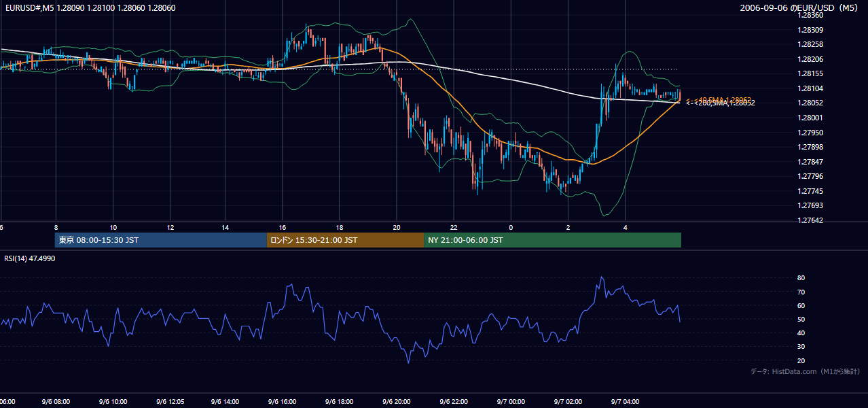Click hour mark 22 under the price chart
The height and width of the screenshot is (408, 868).
(x=454, y=228)
